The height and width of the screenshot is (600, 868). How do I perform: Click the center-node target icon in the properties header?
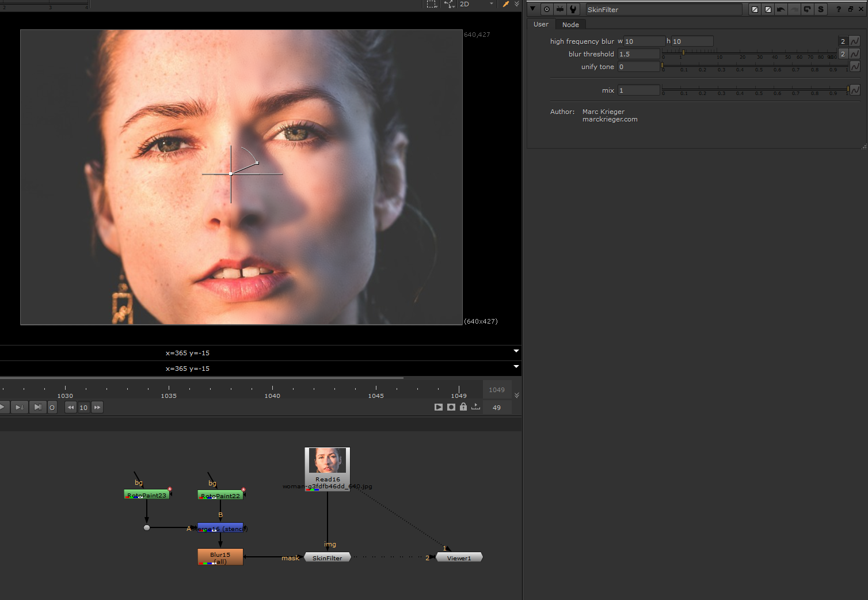(x=546, y=9)
